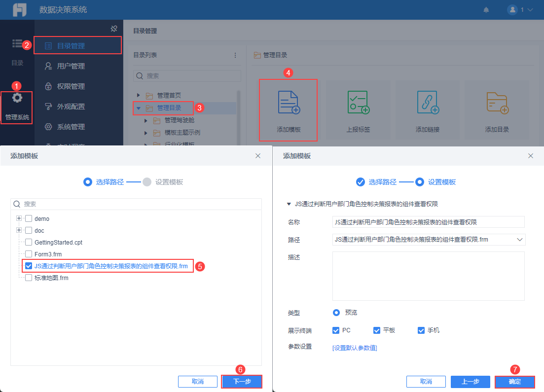The image size is (544, 392).
Task: Open the 目录列表 three-dot menu
Action: [235, 55]
